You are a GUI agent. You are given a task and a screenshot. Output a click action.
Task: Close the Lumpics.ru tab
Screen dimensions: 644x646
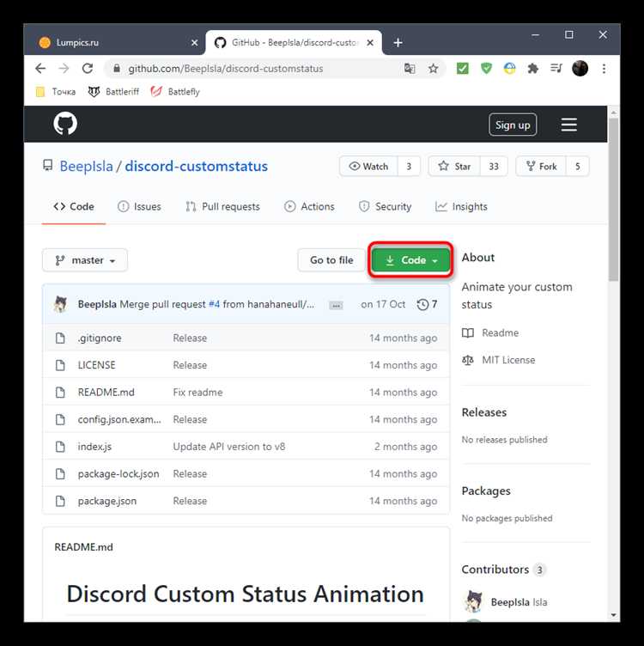pyautogui.click(x=194, y=42)
